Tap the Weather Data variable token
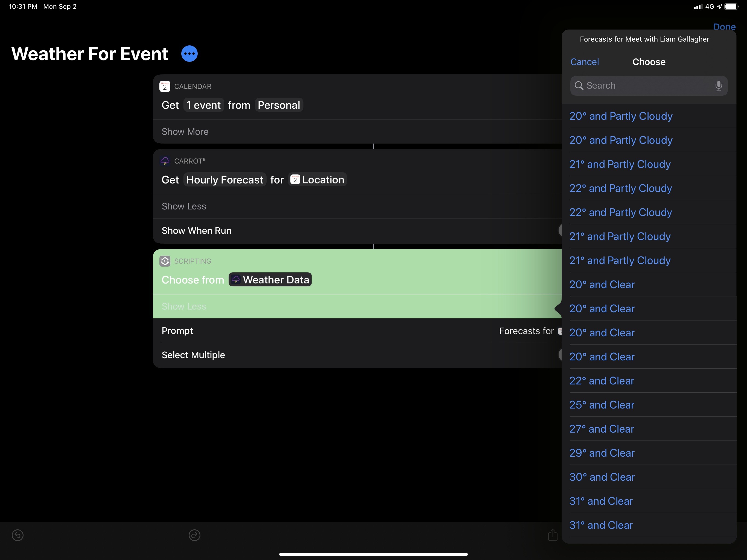The width and height of the screenshot is (747, 560). pyautogui.click(x=270, y=280)
